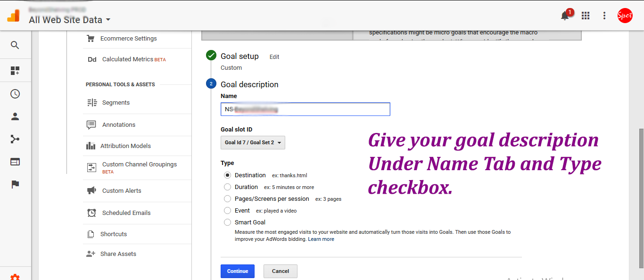Open Segments in the admin menu
This screenshot has height=280, width=644.
[116, 103]
